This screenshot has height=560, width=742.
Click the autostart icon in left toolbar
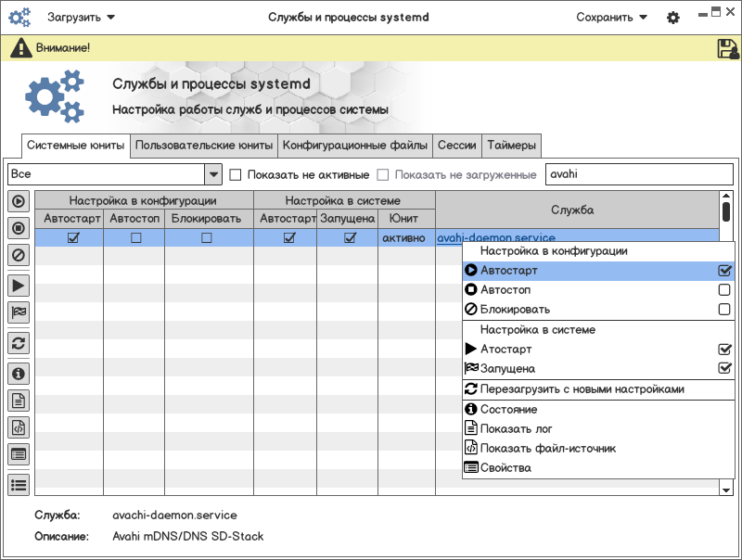coord(19,201)
